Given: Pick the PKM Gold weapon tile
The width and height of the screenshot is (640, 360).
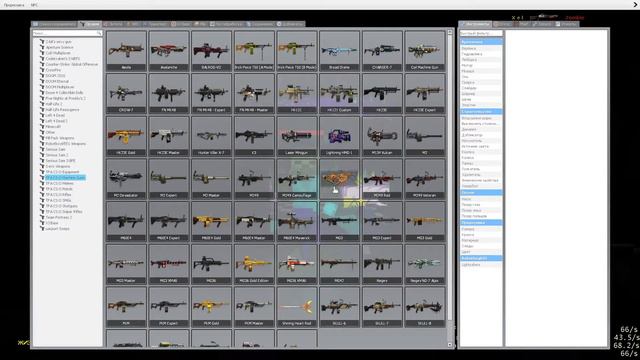Looking at the screenshot, I should 211,307.
